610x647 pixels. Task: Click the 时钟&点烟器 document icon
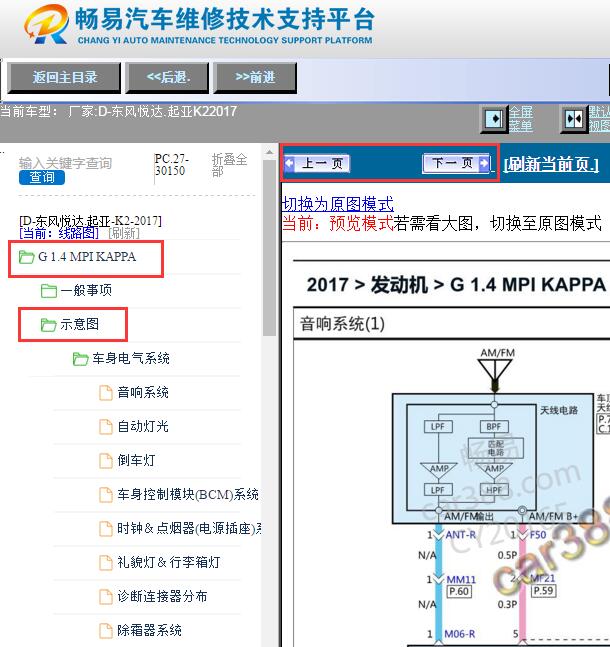[x=106, y=529]
